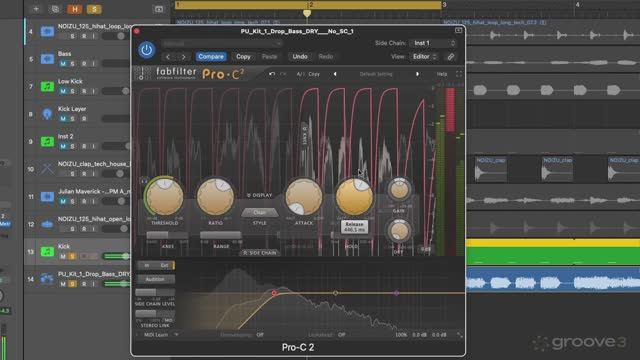Click the Range slider

coord(220,235)
